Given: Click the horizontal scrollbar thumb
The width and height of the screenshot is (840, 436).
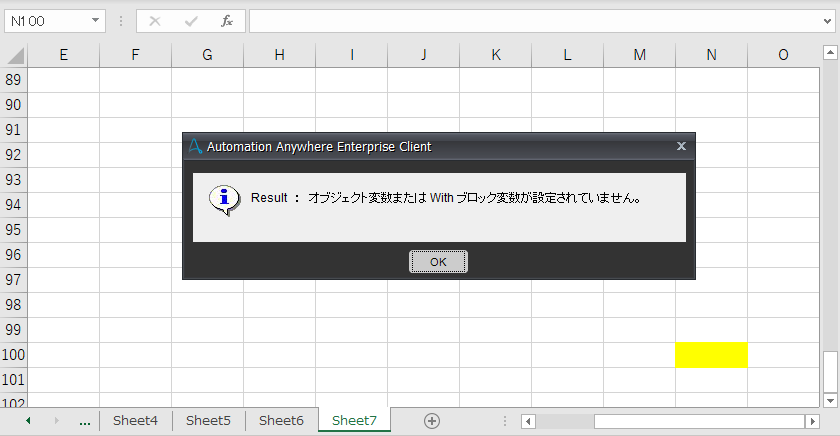Looking at the screenshot, I should pos(699,422).
